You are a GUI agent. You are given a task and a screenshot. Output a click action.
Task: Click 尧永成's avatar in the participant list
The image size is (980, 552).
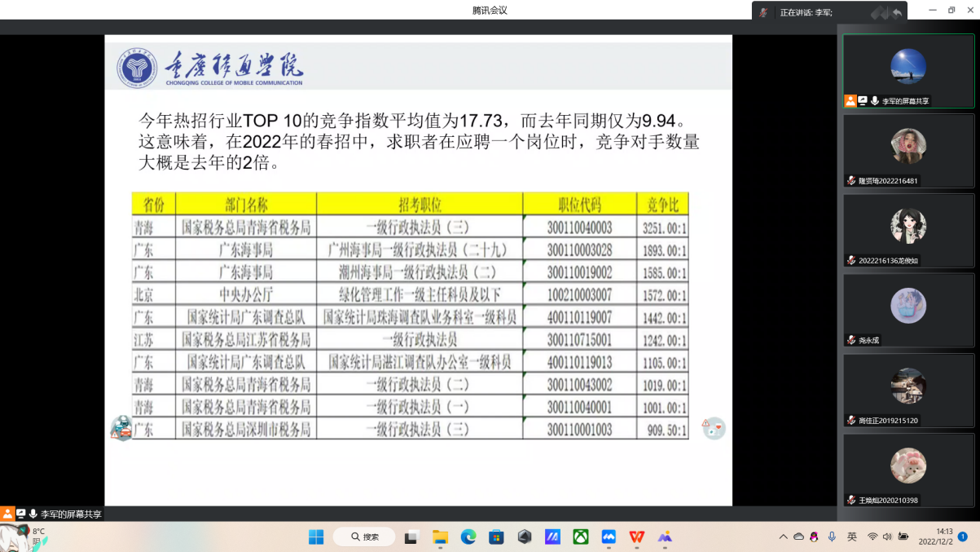pyautogui.click(x=908, y=306)
